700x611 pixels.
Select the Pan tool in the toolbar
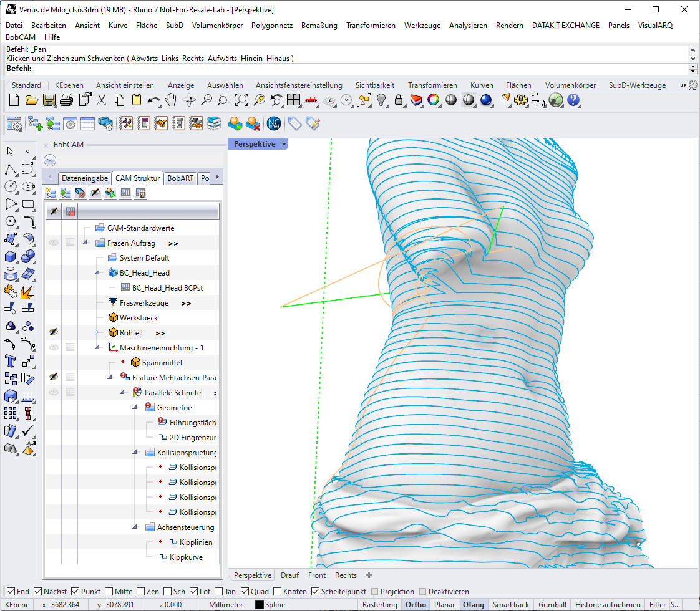[170, 100]
